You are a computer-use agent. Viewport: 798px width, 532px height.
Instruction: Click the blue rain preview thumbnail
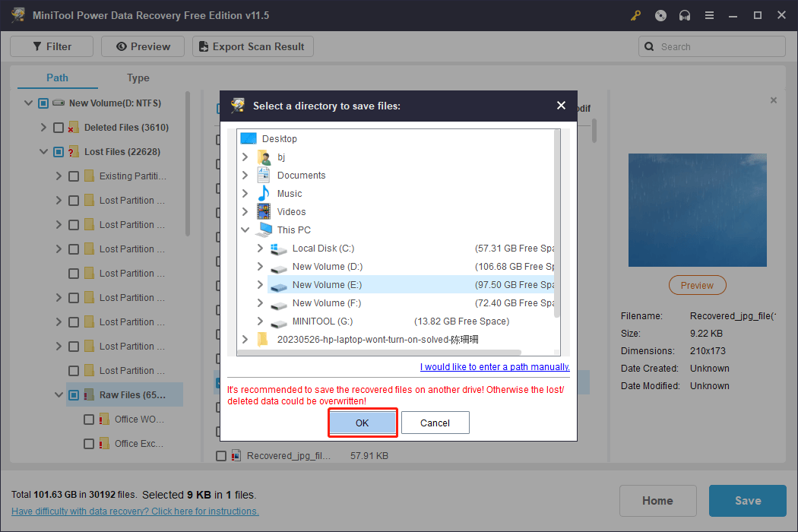pos(697,210)
